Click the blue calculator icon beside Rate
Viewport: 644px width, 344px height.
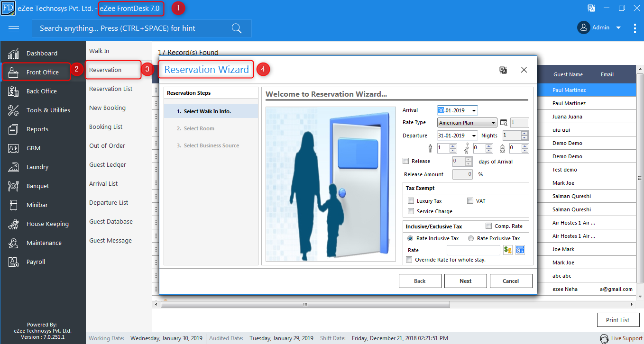pyautogui.click(x=520, y=250)
